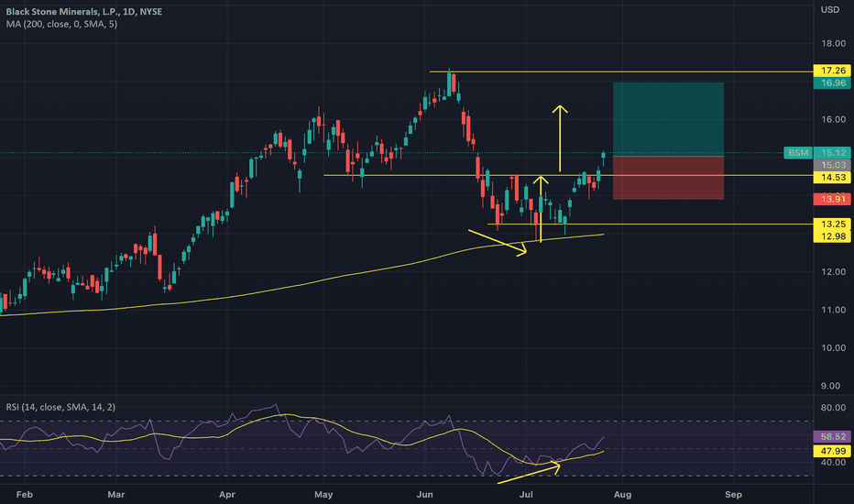
Task: Click the USD currency label
Action: (830, 10)
